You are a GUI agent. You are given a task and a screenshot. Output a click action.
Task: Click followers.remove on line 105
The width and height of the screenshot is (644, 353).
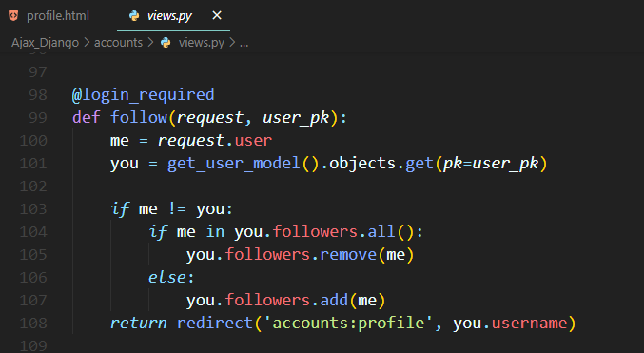(x=301, y=255)
